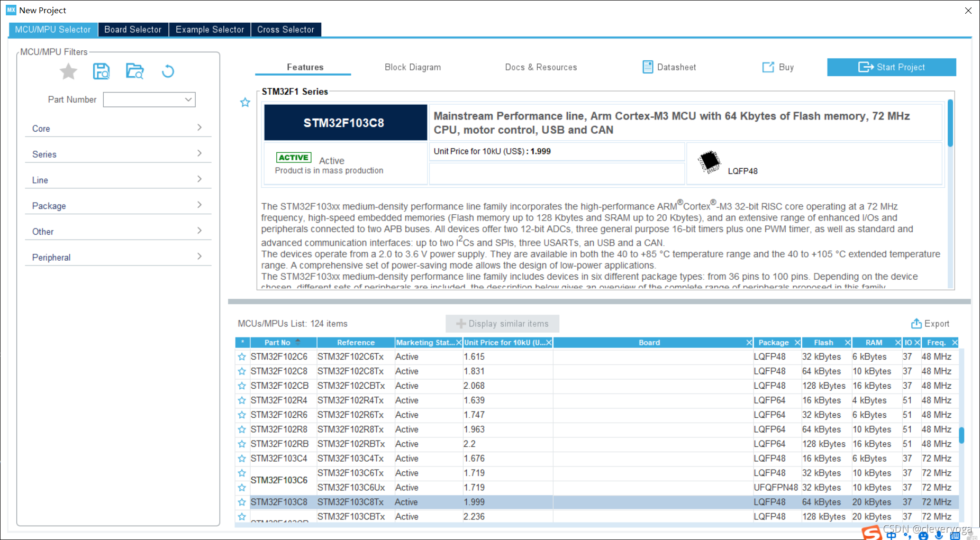
Task: Star the STM32F102C6 row
Action: click(242, 357)
